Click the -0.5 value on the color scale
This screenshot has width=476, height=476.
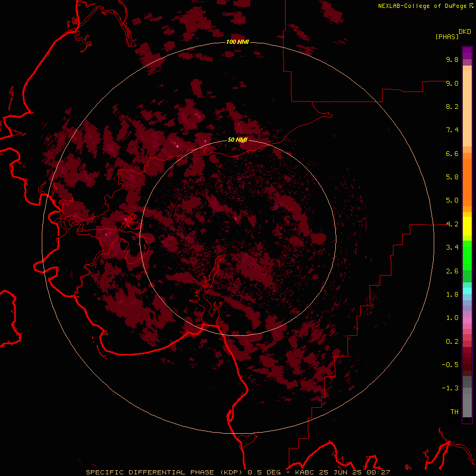point(450,365)
